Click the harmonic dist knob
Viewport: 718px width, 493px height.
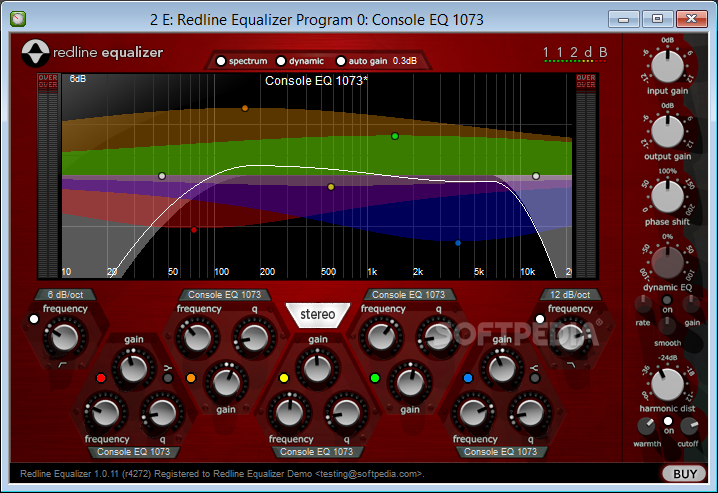[x=667, y=385]
